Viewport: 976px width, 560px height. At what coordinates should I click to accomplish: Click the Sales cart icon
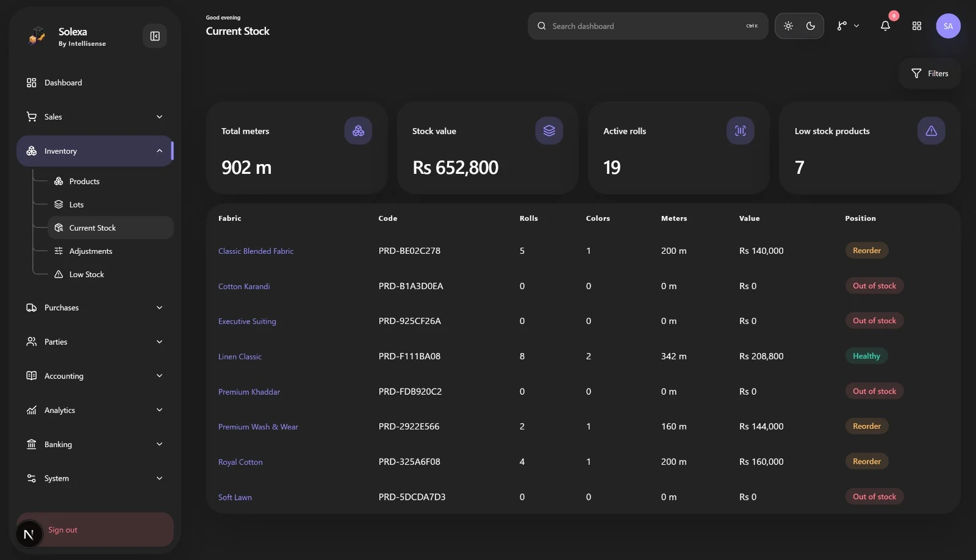[32, 117]
